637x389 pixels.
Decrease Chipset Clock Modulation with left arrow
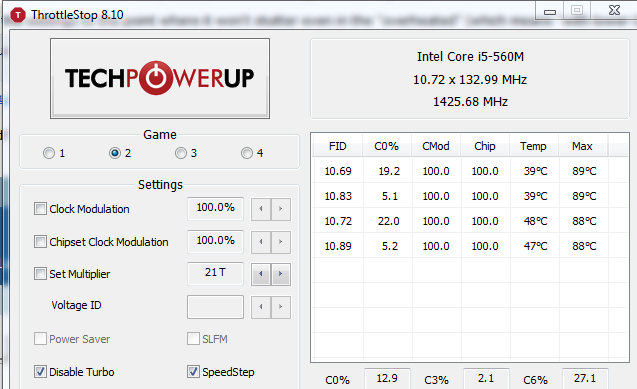tap(261, 242)
